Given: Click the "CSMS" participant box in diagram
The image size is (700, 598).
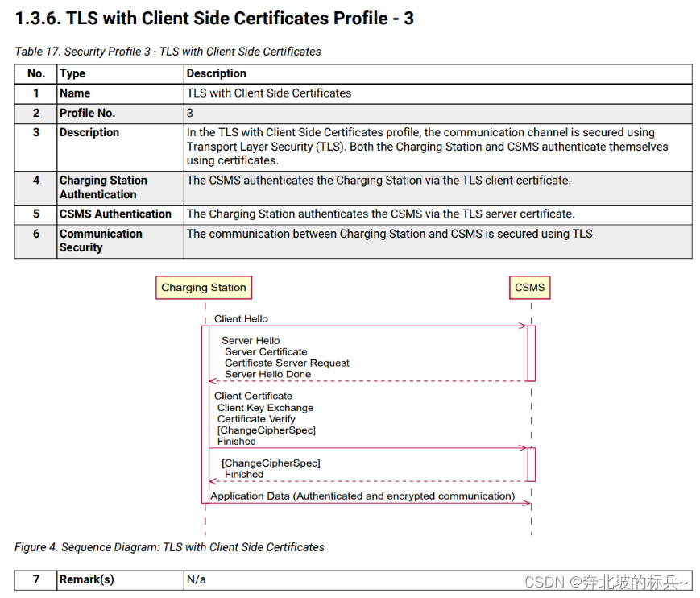Looking at the screenshot, I should [x=529, y=288].
